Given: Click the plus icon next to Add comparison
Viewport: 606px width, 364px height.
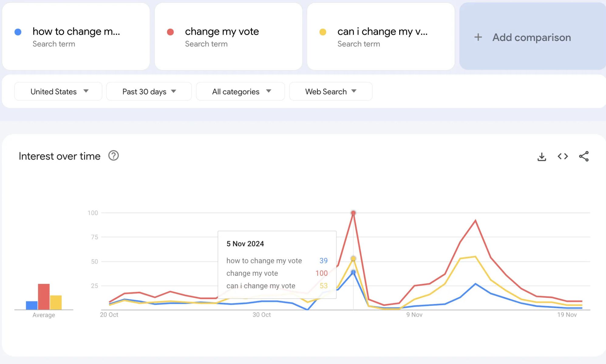Looking at the screenshot, I should (x=478, y=37).
